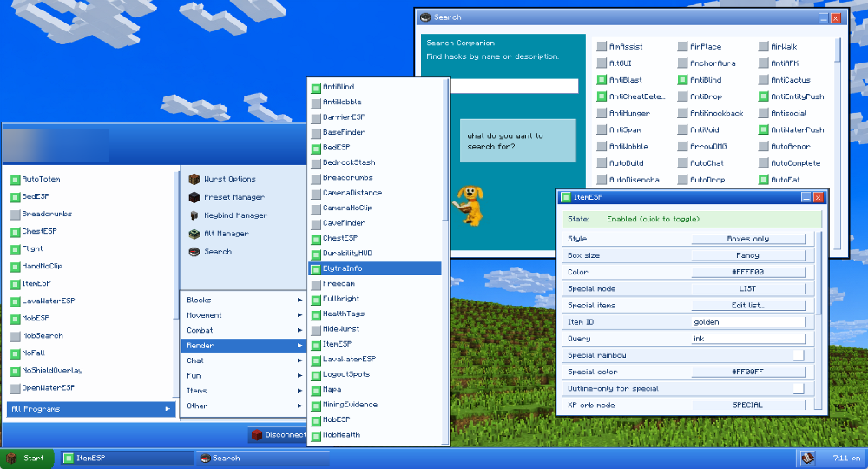
Task: Enable AimAssist in Search window
Action: pyautogui.click(x=602, y=47)
